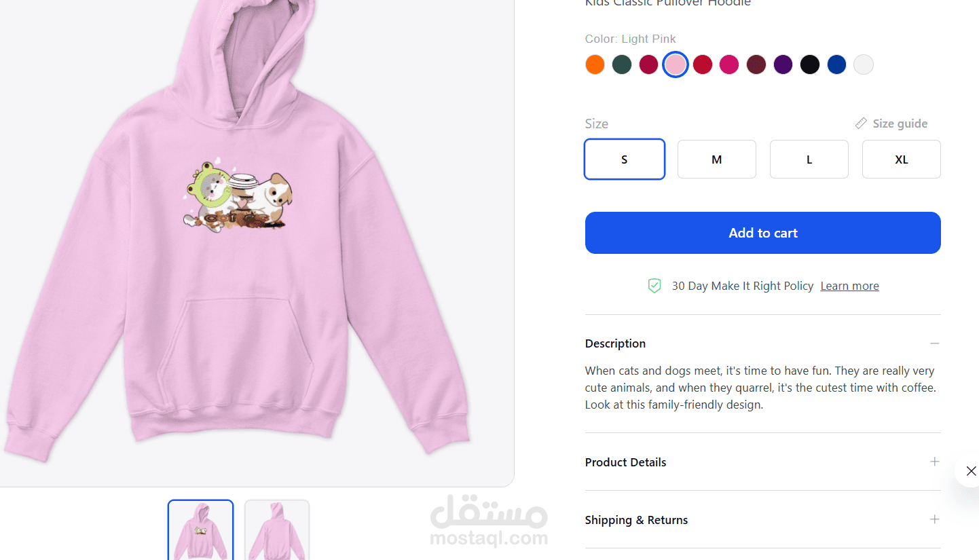Select the purple color swatch
Image resolution: width=979 pixels, height=560 pixels.
[x=783, y=64]
